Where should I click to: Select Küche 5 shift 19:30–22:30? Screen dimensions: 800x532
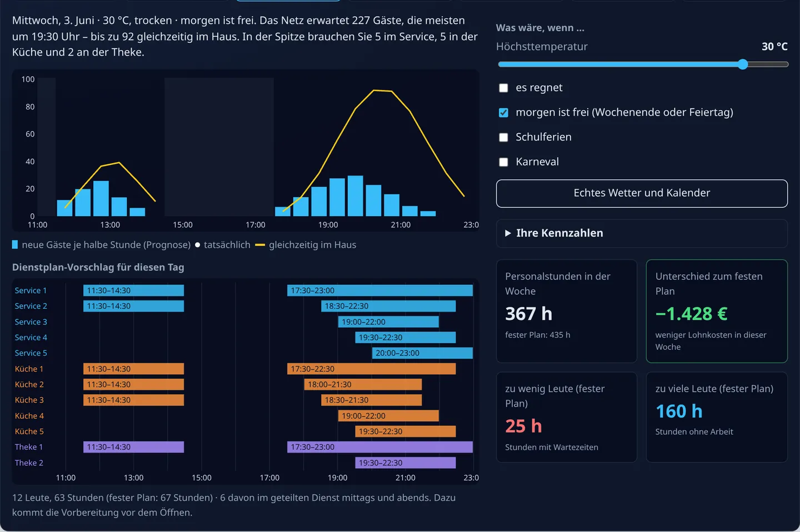pyautogui.click(x=406, y=431)
